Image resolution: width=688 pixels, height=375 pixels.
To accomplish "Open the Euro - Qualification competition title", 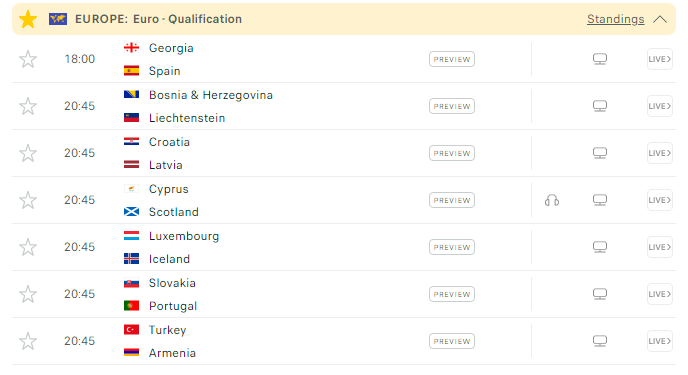I will (x=187, y=19).
